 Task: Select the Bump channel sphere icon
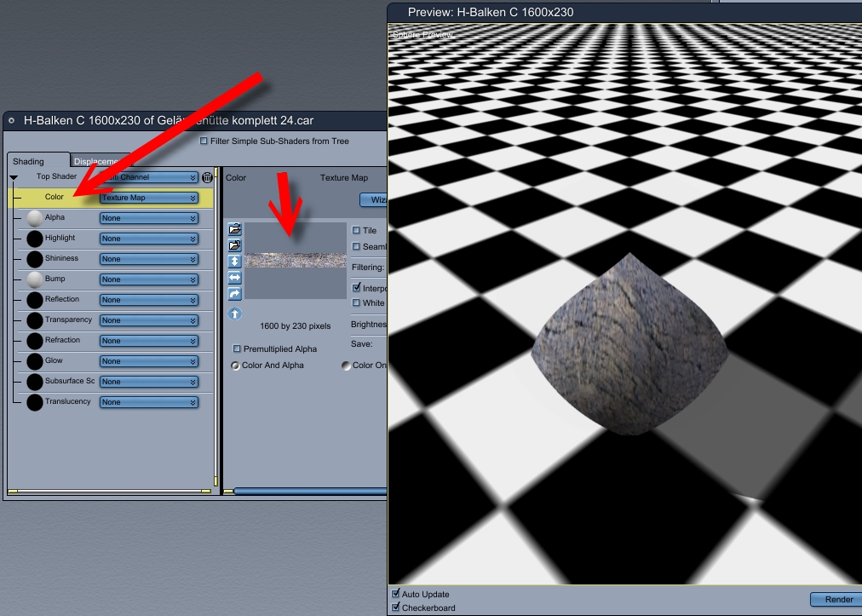35,279
